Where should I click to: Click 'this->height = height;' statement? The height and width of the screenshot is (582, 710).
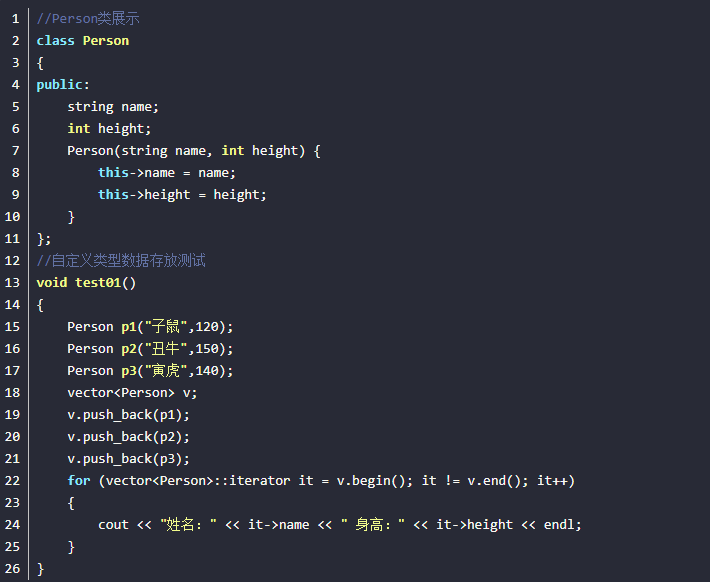pyautogui.click(x=182, y=195)
